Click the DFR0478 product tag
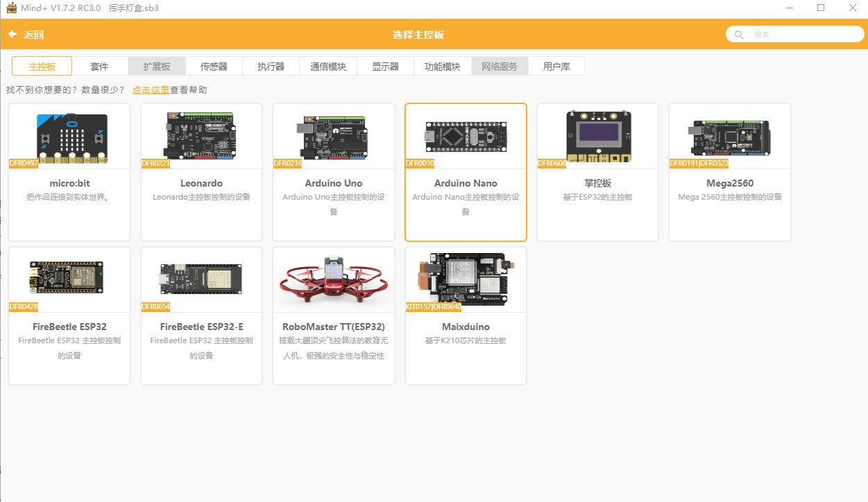This screenshot has height=502, width=868. 23,306
